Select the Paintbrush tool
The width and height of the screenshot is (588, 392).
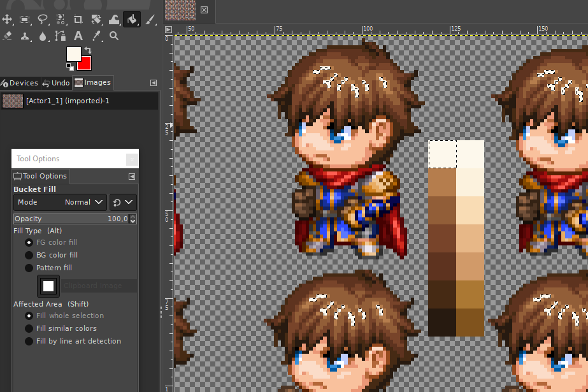[150, 19]
